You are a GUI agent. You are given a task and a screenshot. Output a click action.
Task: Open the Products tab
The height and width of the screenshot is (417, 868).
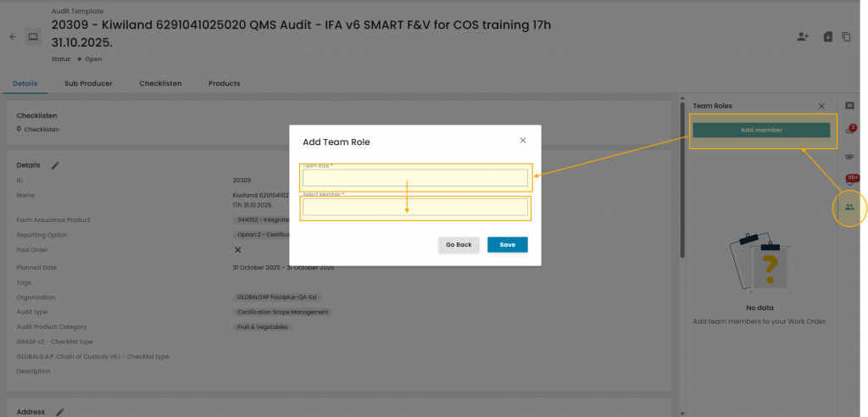click(x=224, y=84)
